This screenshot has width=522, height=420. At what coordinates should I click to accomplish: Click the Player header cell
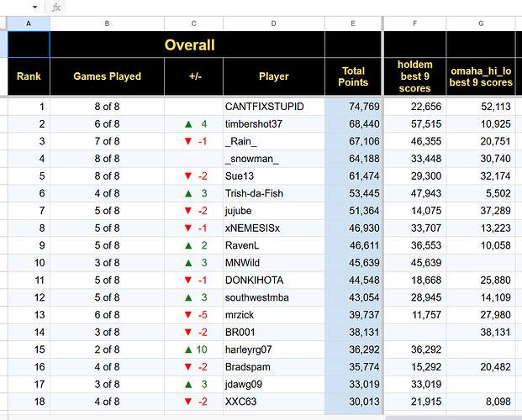click(274, 76)
